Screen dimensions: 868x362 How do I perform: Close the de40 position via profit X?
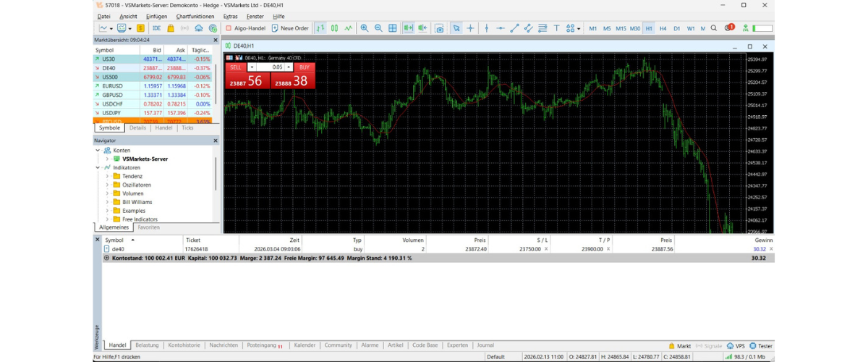coord(771,248)
